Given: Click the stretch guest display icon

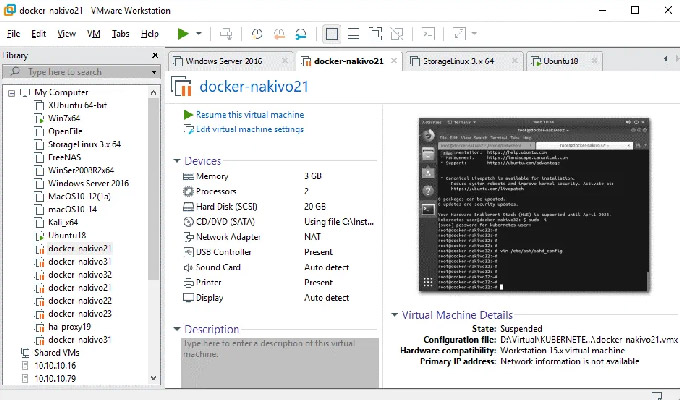Looking at the screenshot, I should pyautogui.click(x=460, y=33).
